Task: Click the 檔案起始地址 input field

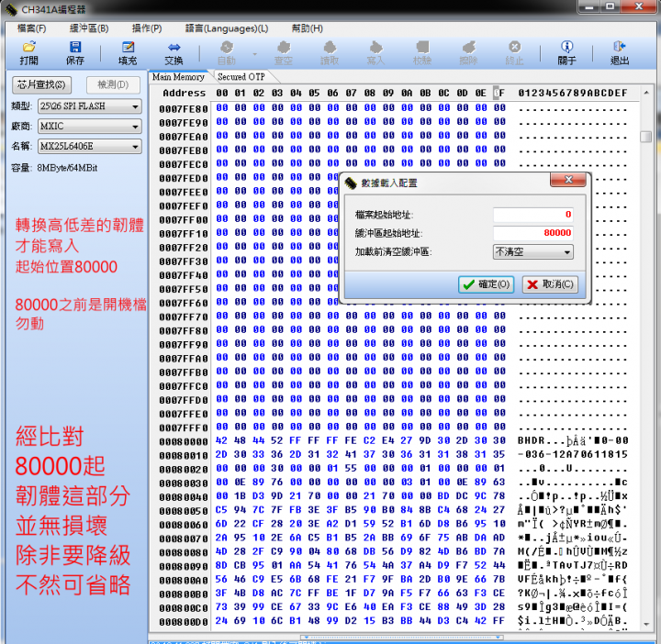Action: 533,215
